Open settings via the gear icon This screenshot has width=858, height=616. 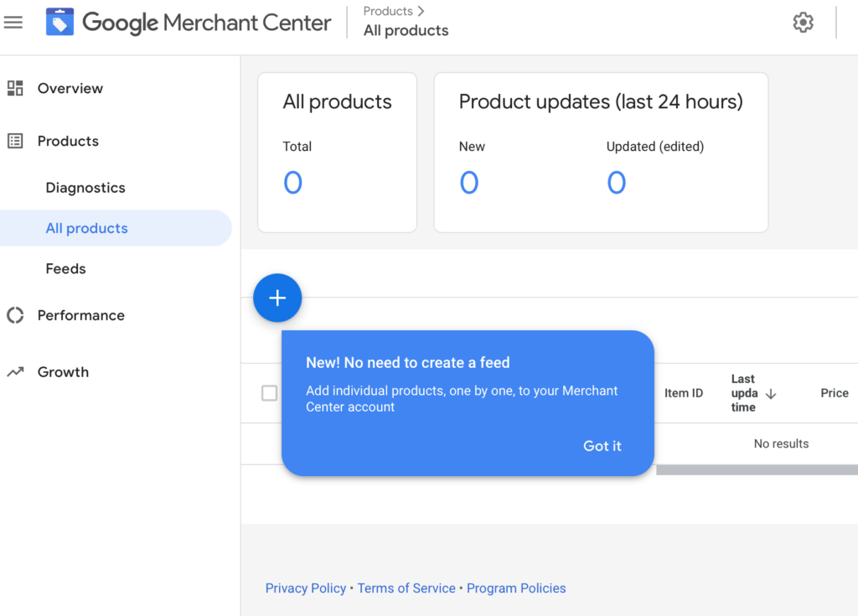pyautogui.click(x=803, y=23)
